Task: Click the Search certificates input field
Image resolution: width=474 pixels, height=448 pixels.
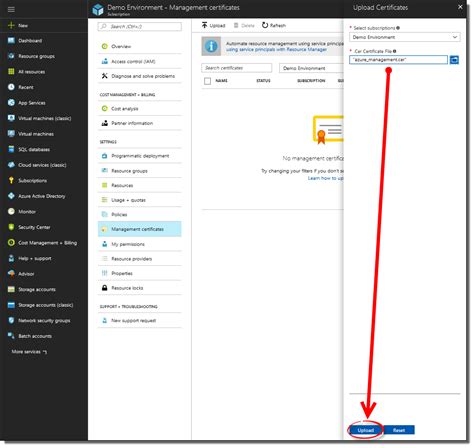Action: tap(236, 68)
